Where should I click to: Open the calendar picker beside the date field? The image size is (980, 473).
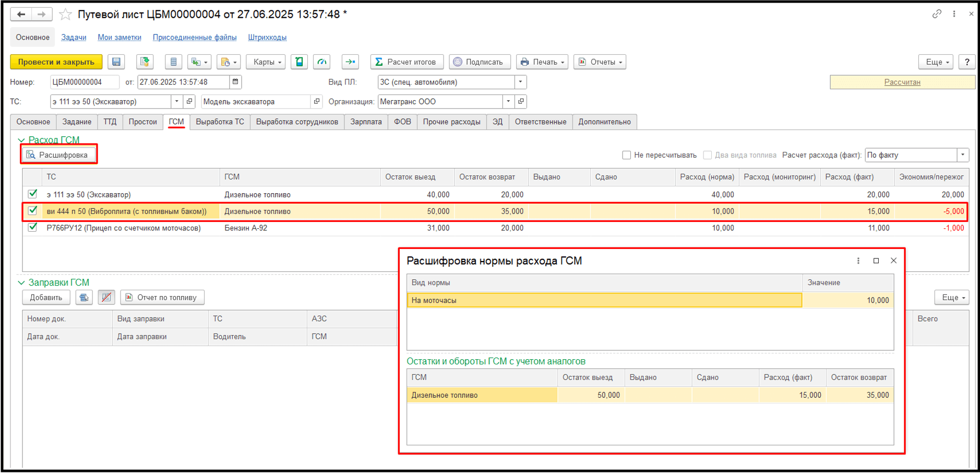tap(235, 82)
